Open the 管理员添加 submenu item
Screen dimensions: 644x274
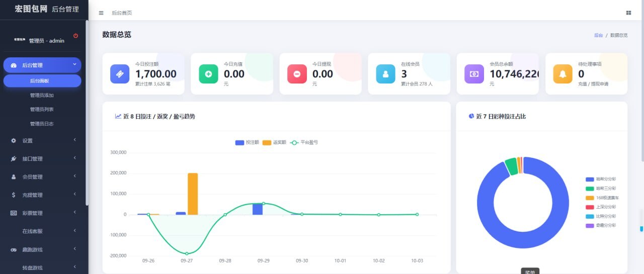(x=42, y=95)
